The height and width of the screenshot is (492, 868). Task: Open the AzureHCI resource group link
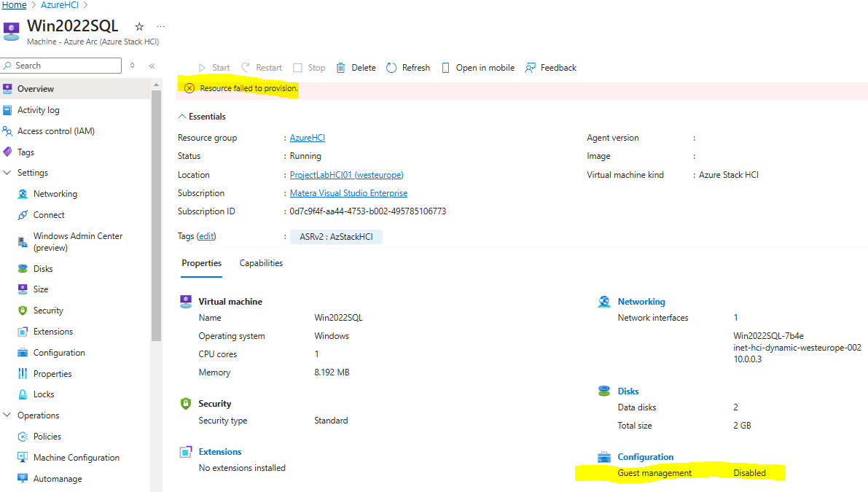pos(308,138)
